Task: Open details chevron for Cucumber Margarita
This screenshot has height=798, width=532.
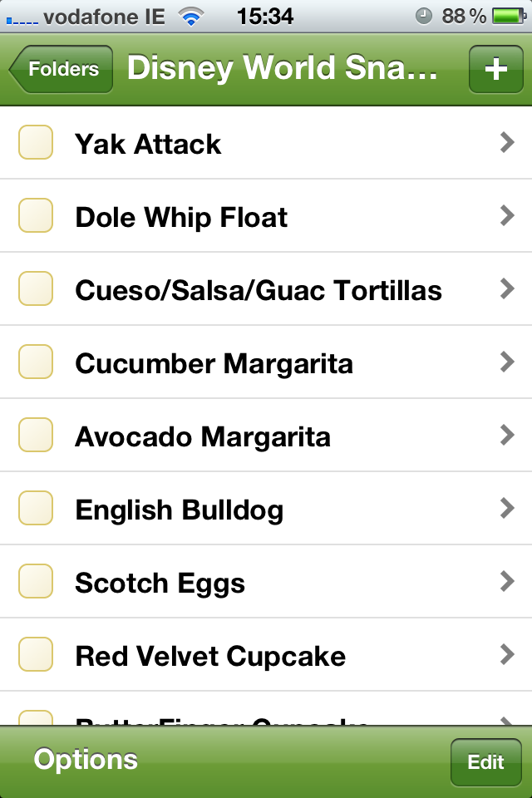Action: click(x=507, y=362)
